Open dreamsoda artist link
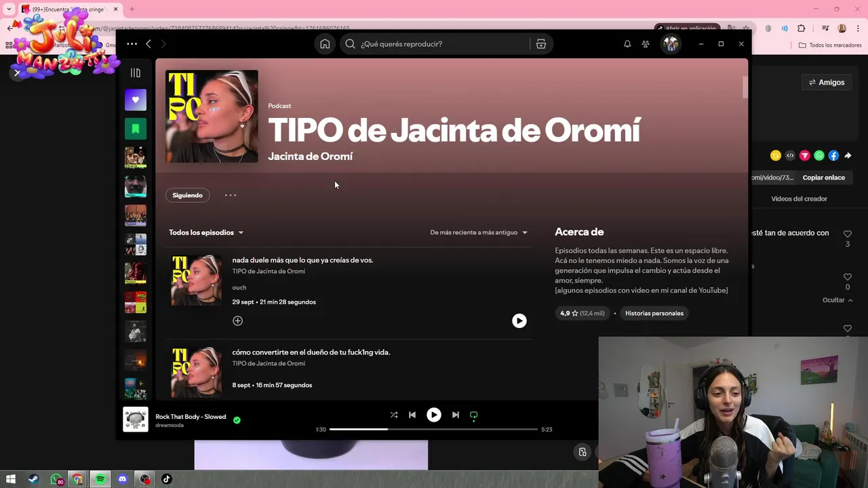The width and height of the screenshot is (868, 488). [x=170, y=426]
